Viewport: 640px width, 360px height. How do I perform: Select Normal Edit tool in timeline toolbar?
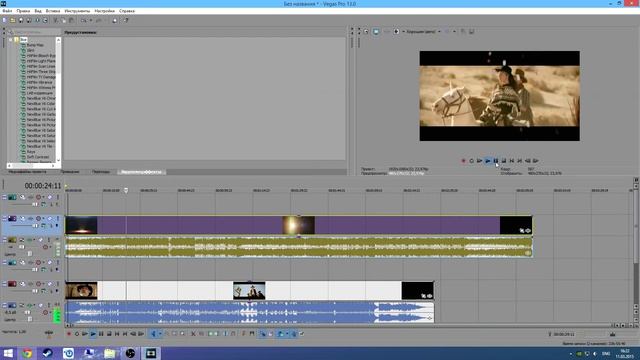(x=153, y=334)
